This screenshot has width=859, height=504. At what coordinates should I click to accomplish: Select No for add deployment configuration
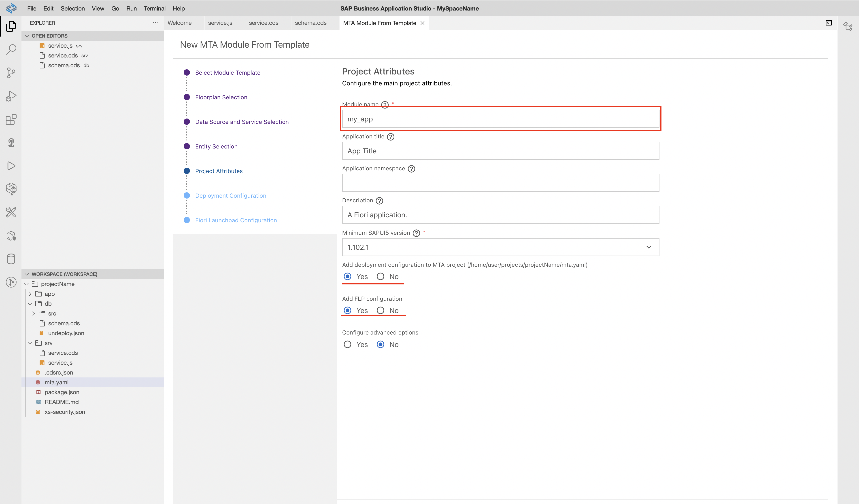point(381,276)
